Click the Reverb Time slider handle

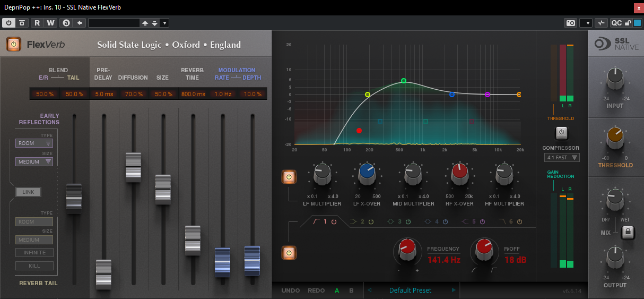pos(193,241)
